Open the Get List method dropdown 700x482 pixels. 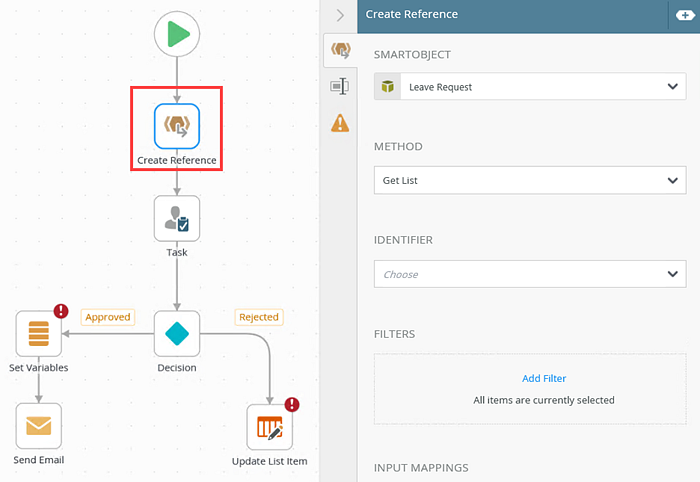[x=530, y=180]
